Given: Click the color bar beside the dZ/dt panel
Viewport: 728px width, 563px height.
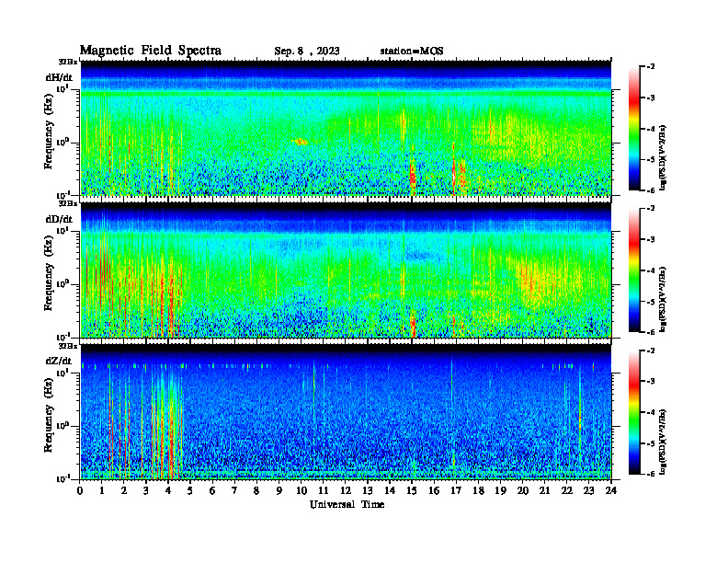Looking at the screenshot, I should tap(634, 412).
